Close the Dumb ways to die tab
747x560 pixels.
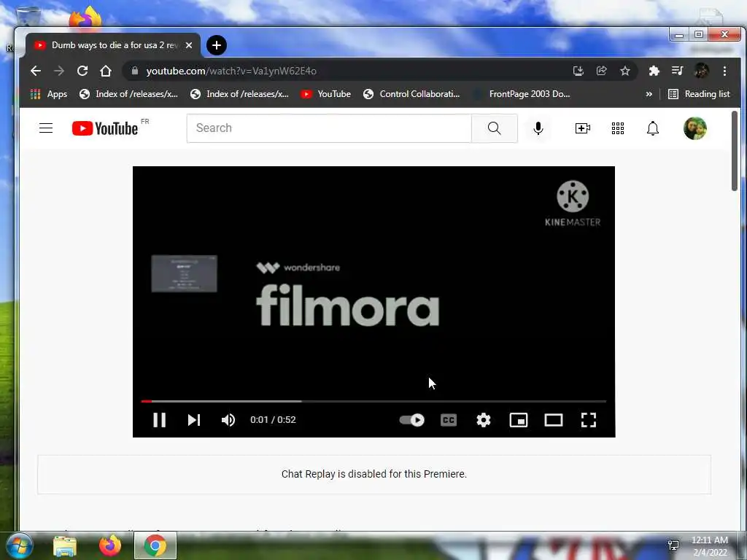click(189, 45)
